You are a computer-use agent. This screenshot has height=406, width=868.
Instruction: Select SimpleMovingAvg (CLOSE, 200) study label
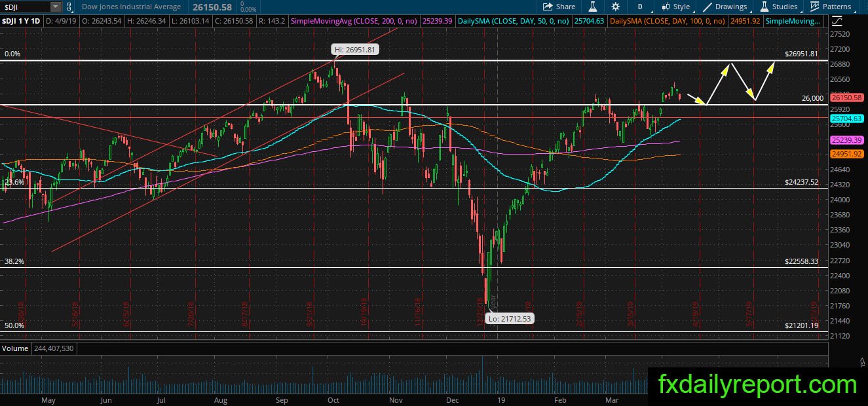tap(355, 21)
